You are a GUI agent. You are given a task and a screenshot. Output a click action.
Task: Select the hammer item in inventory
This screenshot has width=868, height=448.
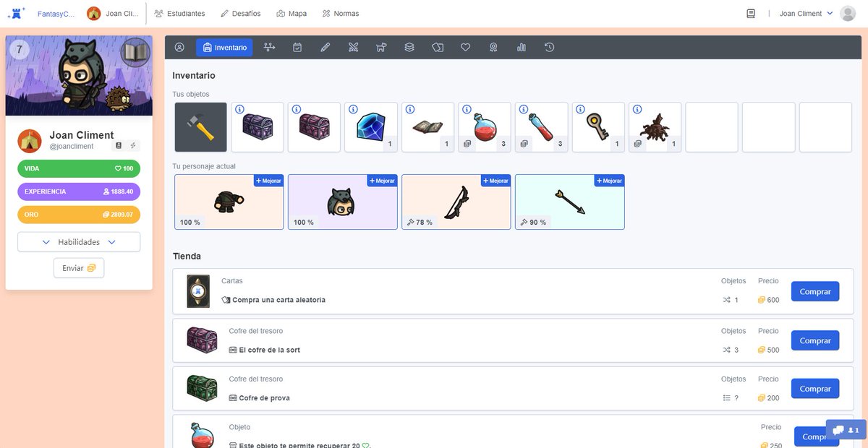[x=200, y=127]
